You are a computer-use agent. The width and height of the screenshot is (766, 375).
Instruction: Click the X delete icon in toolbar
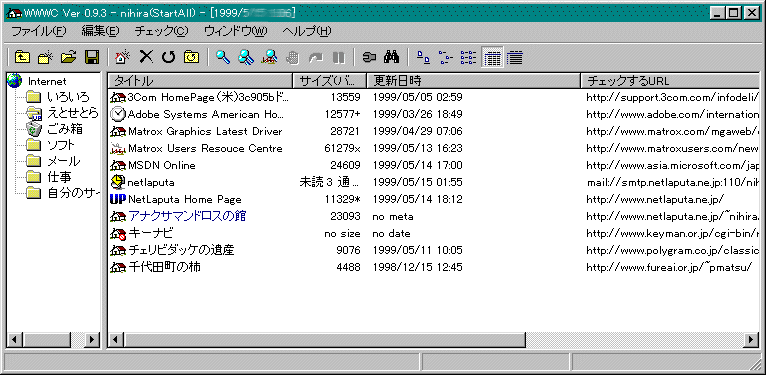(146, 58)
